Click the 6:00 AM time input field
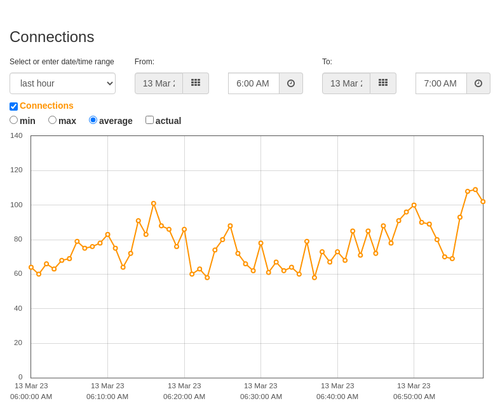 point(254,83)
